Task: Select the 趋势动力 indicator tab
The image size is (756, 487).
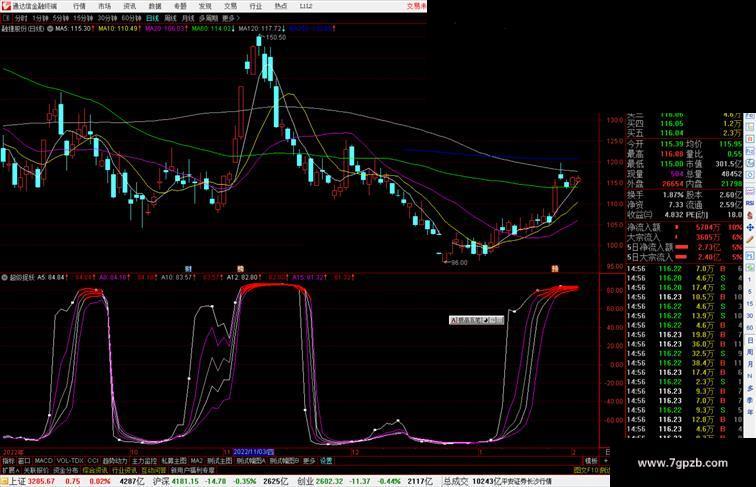Action: (115, 461)
